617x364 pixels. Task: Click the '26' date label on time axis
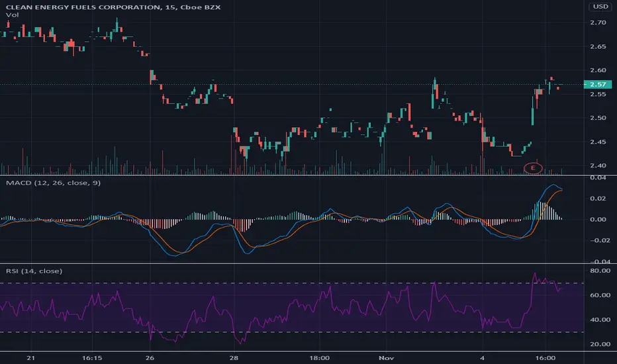150,357
